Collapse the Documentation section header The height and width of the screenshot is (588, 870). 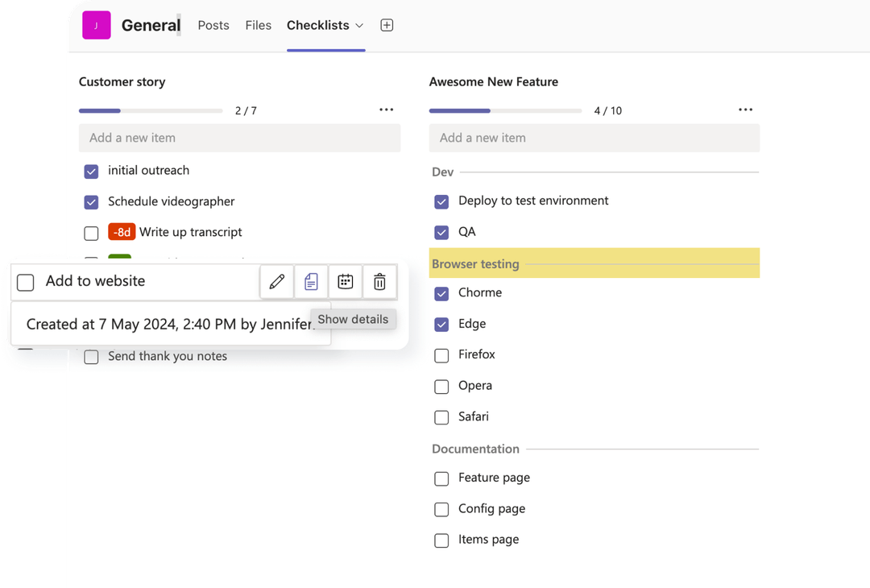click(475, 449)
